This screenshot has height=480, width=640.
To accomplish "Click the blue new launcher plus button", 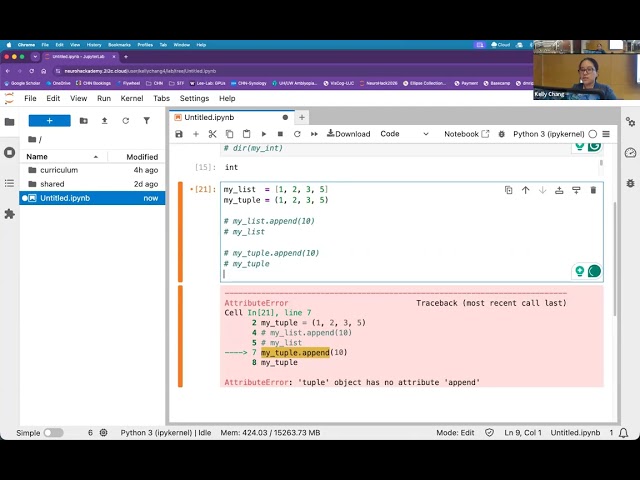I will click(x=49, y=121).
